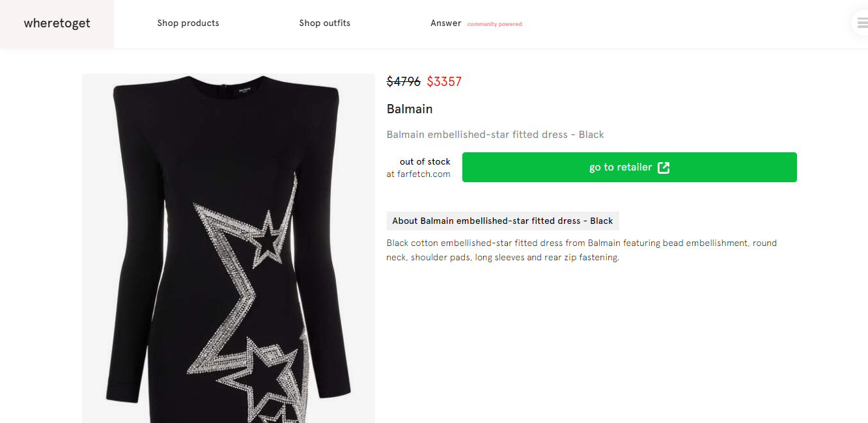Click the external-link icon in the green button
The image size is (868, 423).
click(x=664, y=168)
